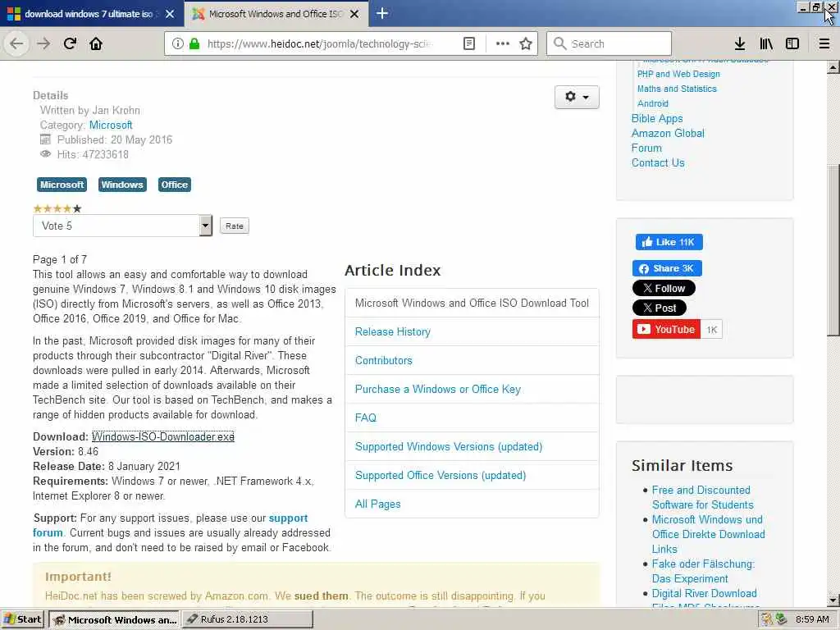This screenshot has height=630, width=840.
Task: Go back with the browser back arrow
Action: point(16,43)
